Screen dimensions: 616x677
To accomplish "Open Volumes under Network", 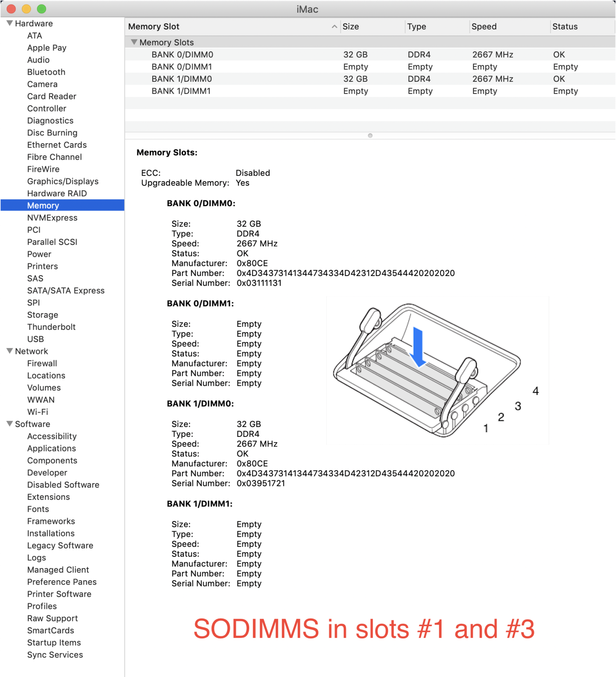I will coord(44,388).
